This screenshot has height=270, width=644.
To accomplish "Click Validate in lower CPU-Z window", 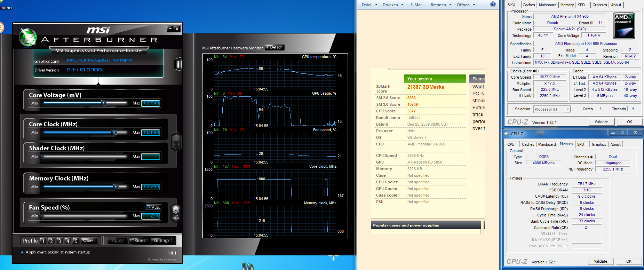I will click(601, 261).
